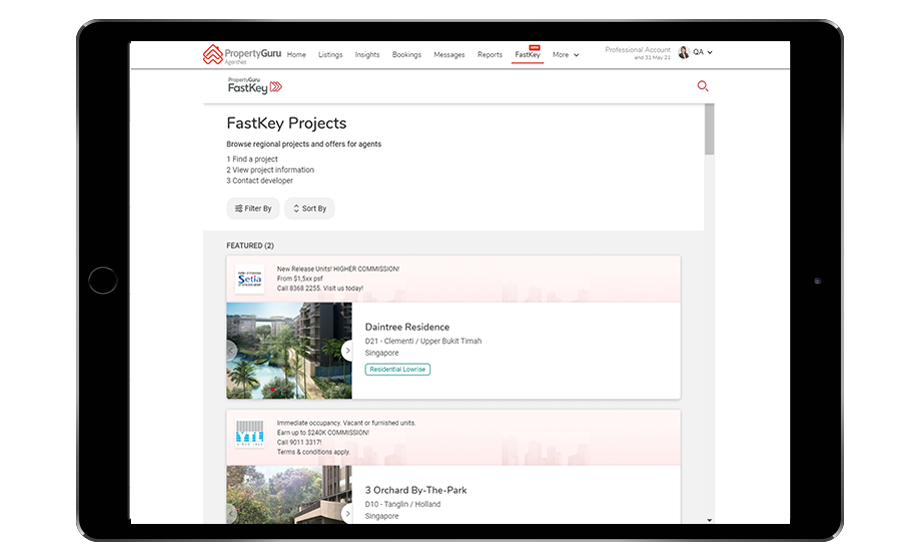
Task: Click the Residential Lowrise tag
Action: (398, 369)
